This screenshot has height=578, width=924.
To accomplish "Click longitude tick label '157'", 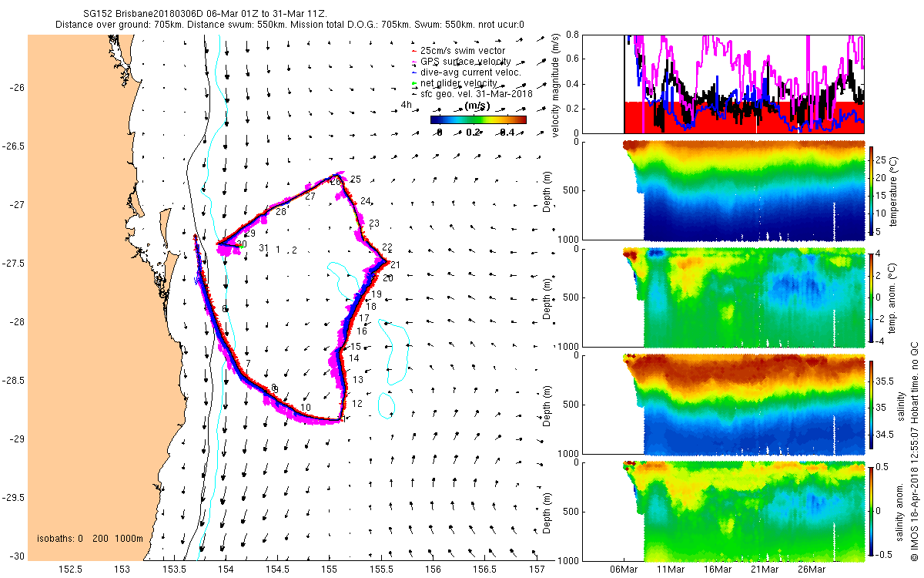I will (537, 570).
